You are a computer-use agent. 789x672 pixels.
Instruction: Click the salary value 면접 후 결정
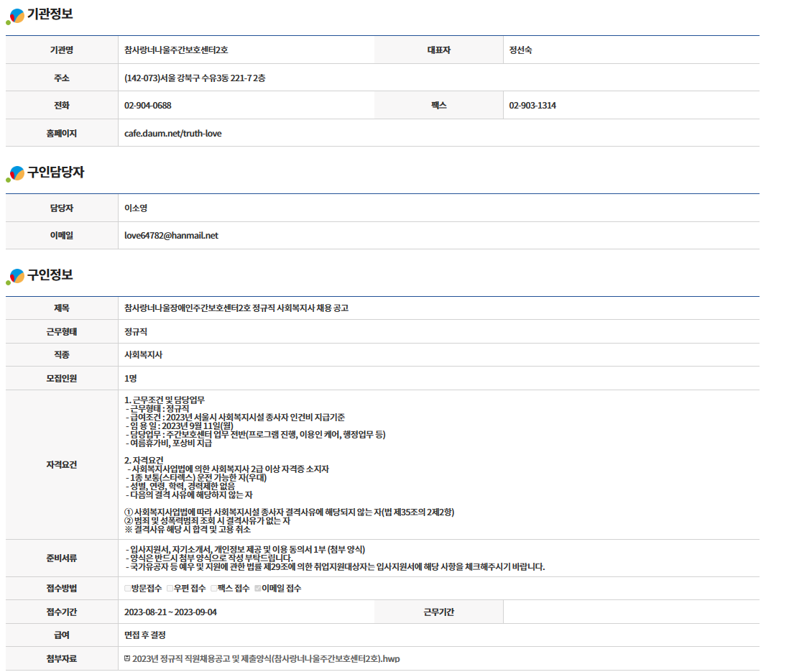(145, 635)
